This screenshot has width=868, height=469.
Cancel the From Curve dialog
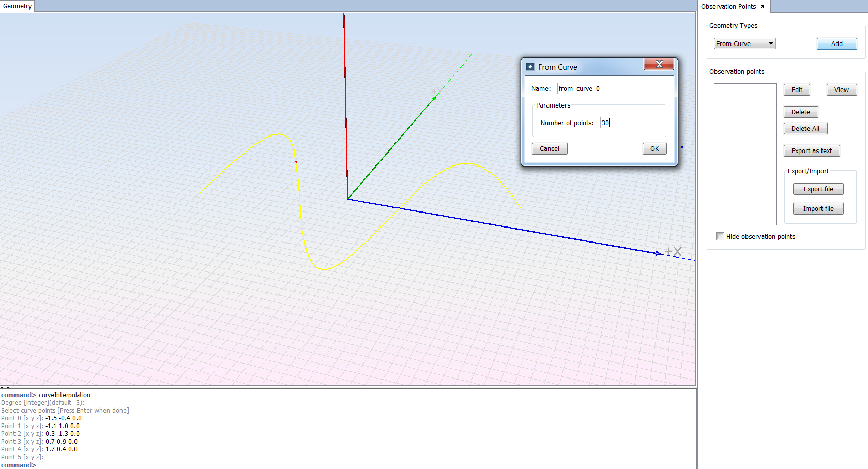point(549,149)
